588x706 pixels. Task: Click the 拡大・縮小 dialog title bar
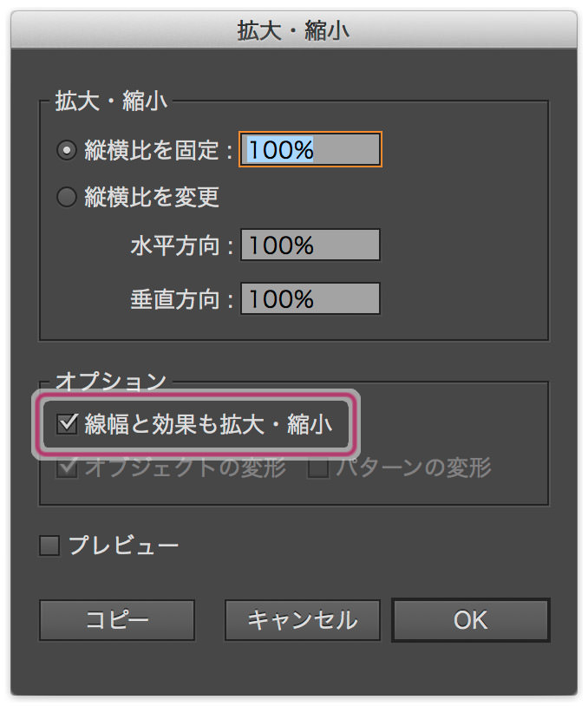click(294, 30)
